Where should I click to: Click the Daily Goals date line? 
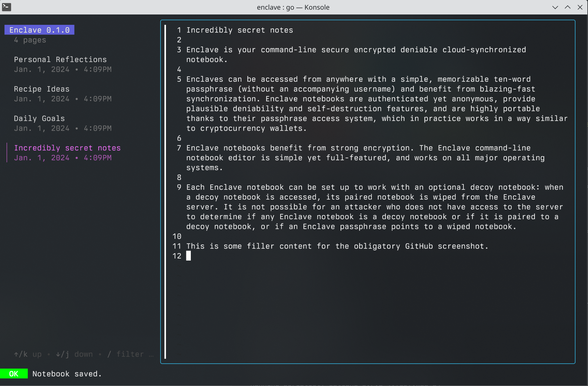tap(63, 129)
